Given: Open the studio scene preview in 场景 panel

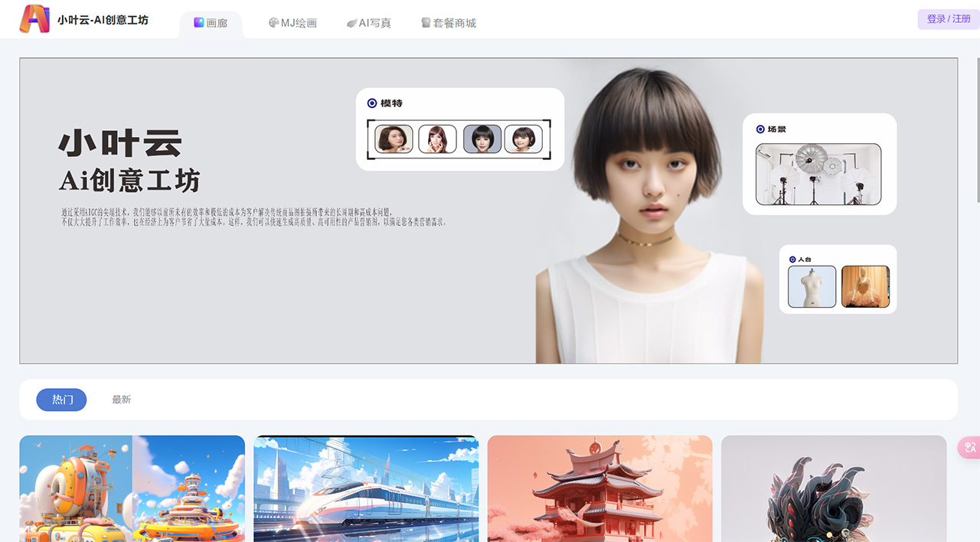Looking at the screenshot, I should click(818, 175).
